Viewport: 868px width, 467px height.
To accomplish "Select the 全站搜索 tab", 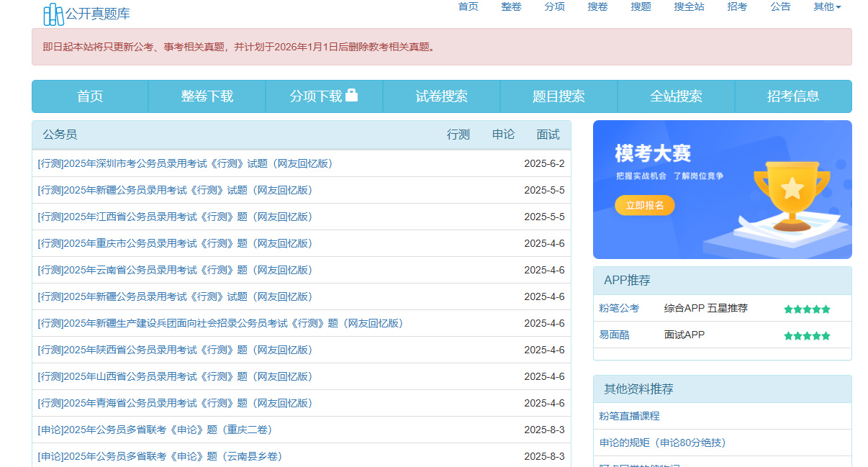I will coord(677,96).
